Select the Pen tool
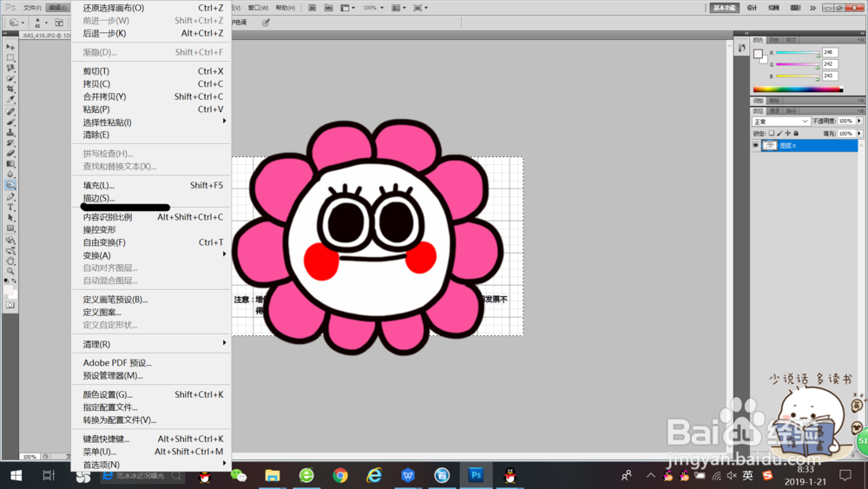Image resolution: width=868 pixels, height=489 pixels. click(10, 197)
